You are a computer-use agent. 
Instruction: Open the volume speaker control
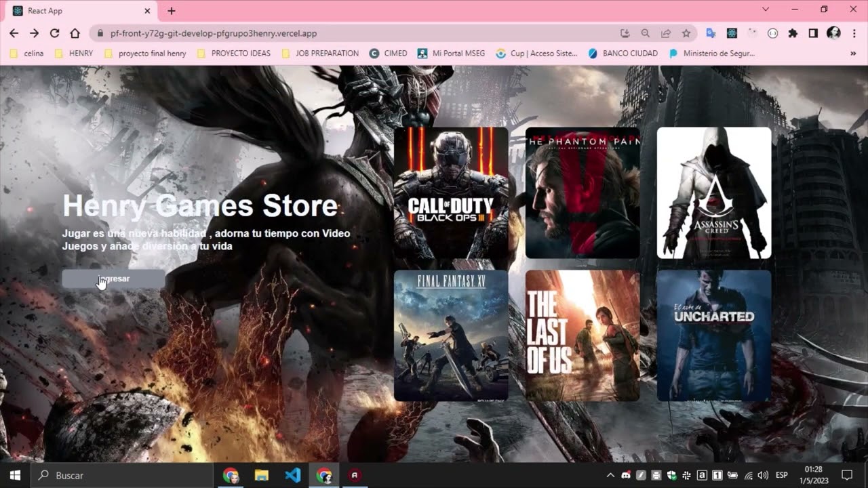[x=763, y=475]
